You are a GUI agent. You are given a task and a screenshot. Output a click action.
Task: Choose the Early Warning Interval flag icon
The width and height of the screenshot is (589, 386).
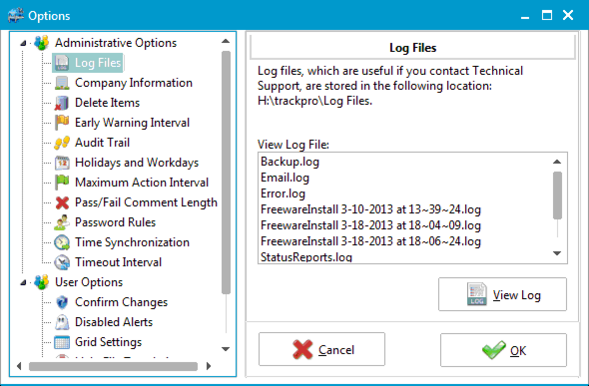pyautogui.click(x=62, y=122)
